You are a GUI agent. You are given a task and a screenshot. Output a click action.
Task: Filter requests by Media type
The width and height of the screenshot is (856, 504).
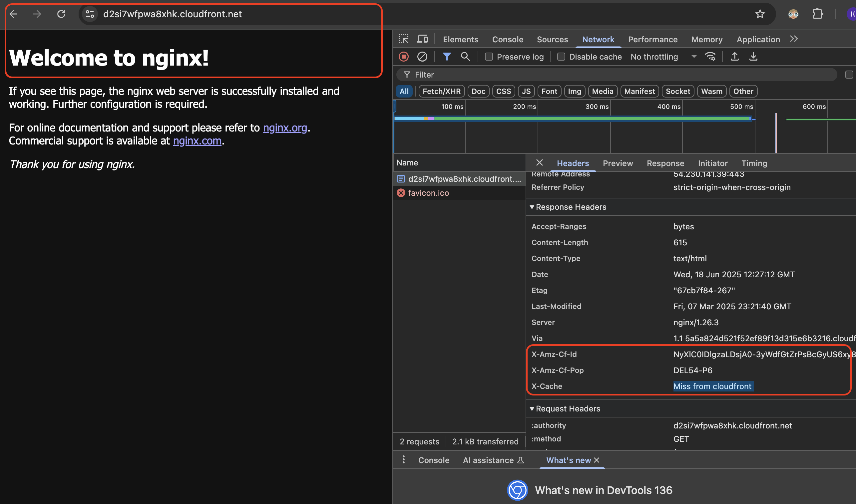(603, 91)
